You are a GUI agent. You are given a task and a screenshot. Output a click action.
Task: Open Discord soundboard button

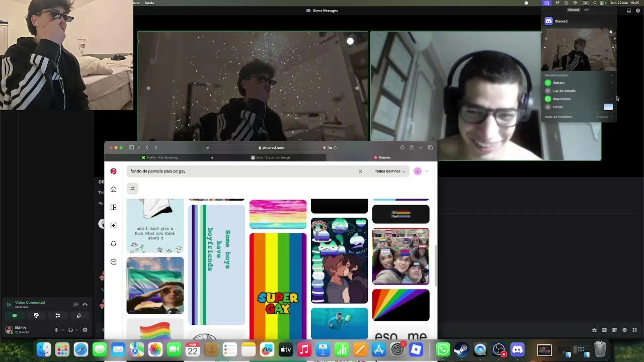79,315
